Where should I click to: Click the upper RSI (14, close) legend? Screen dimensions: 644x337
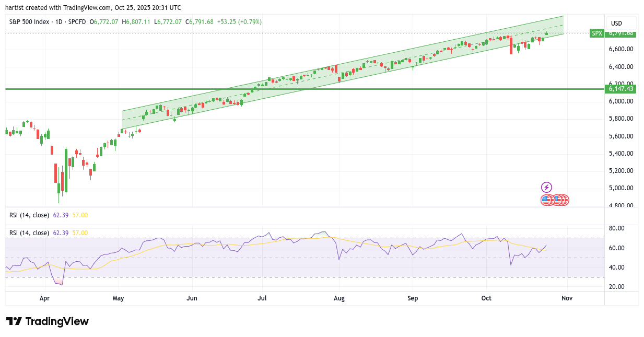(29, 215)
